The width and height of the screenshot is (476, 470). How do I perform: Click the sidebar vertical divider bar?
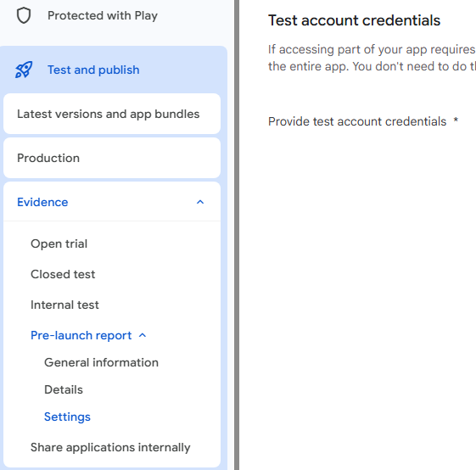pos(237,235)
